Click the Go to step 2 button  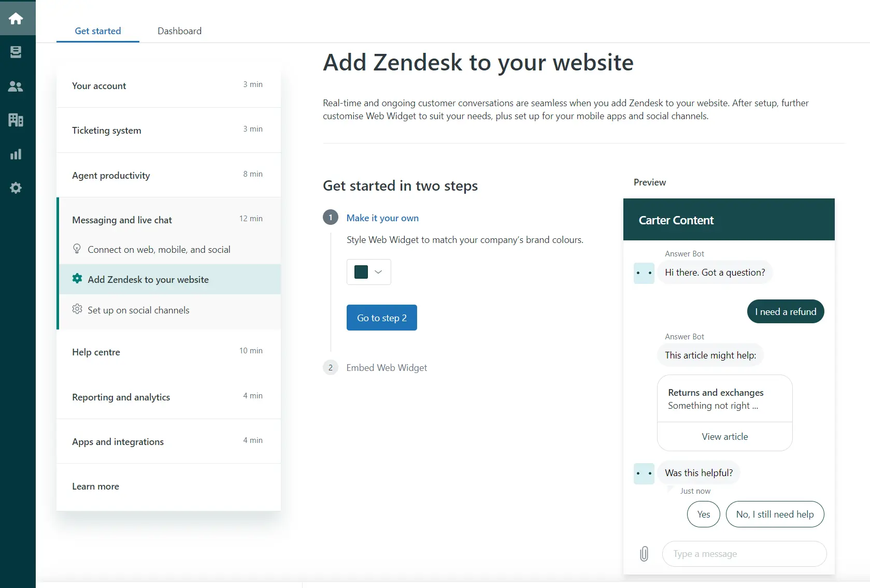point(381,318)
